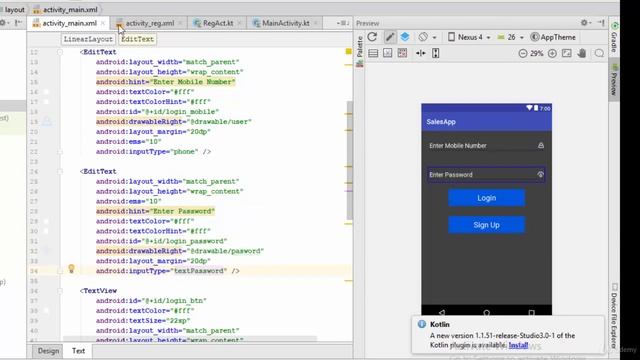Toggle the Preview side tool window tab

(614, 80)
